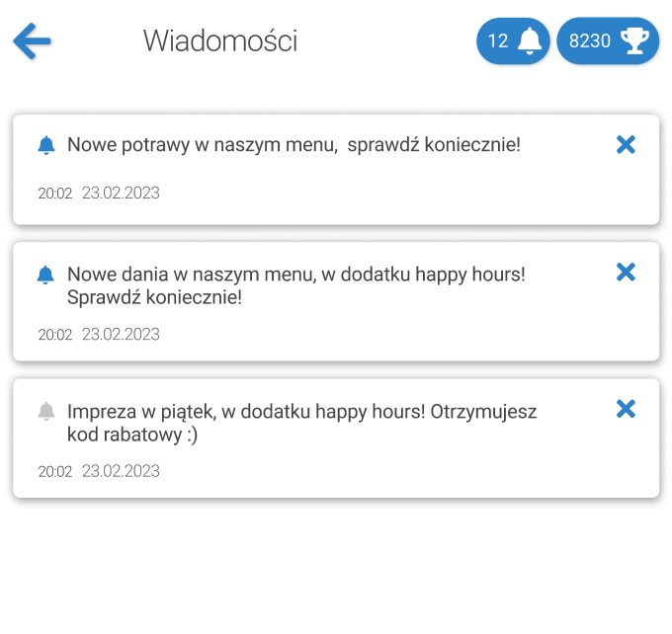Go back using the blue arrow
The height and width of the screenshot is (634, 672).
pos(32,41)
